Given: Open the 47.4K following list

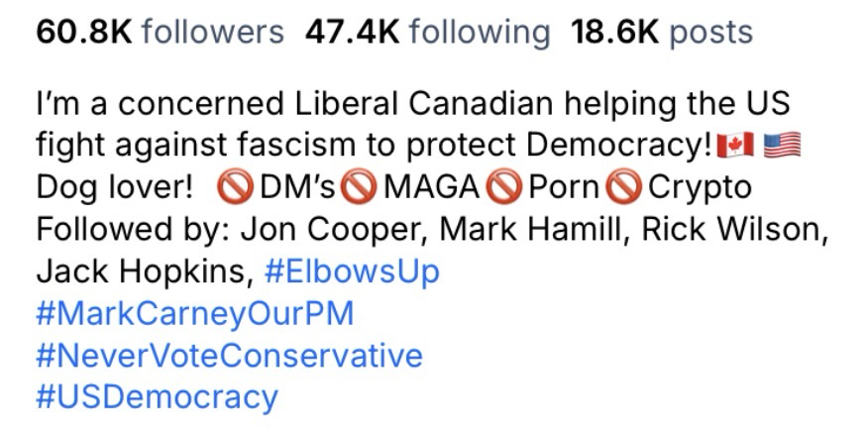Looking at the screenshot, I should pos(427,32).
